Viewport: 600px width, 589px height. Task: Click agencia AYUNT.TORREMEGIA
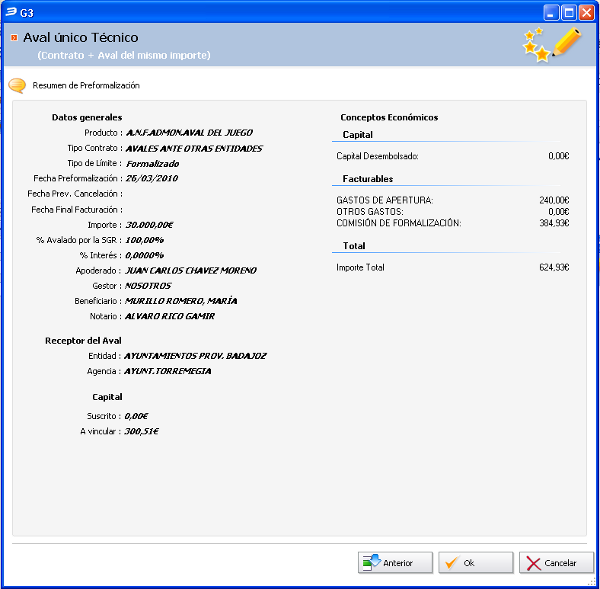(x=168, y=371)
